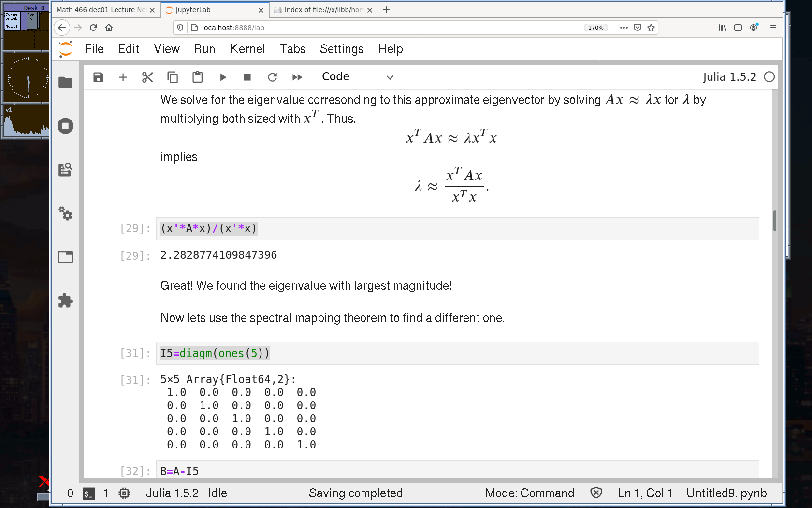Show the Property Inspector gears panel
This screenshot has width=812, height=508.
tap(65, 213)
